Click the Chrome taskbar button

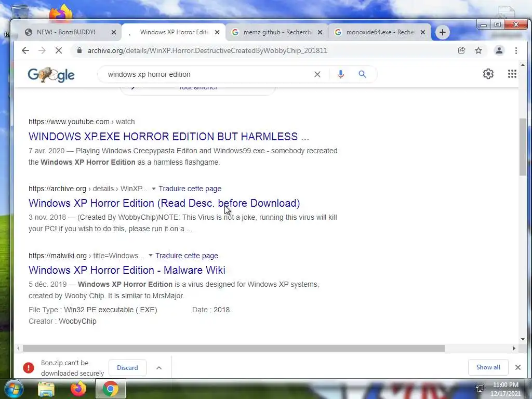[x=111, y=389]
